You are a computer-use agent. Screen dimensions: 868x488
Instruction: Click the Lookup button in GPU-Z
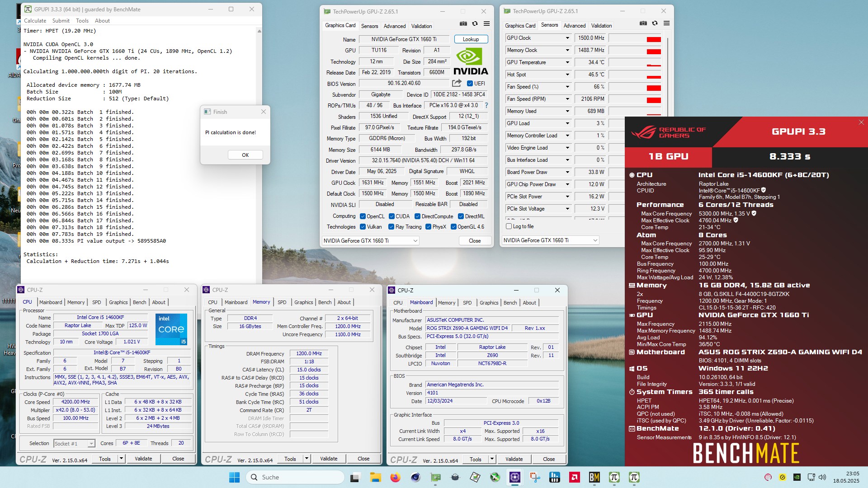[x=471, y=39]
